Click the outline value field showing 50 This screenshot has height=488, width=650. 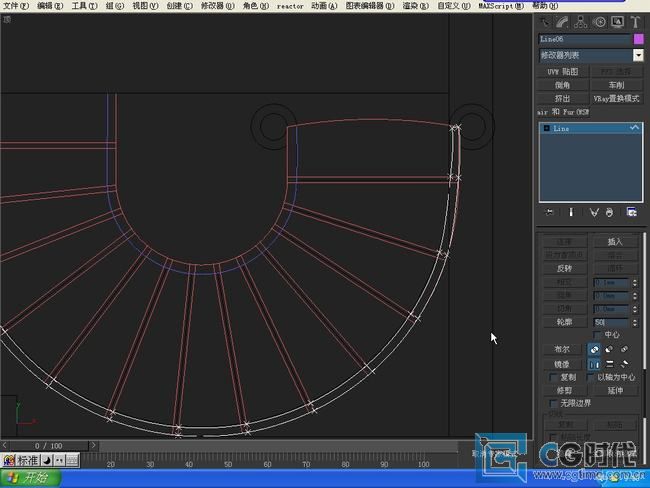[612, 322]
